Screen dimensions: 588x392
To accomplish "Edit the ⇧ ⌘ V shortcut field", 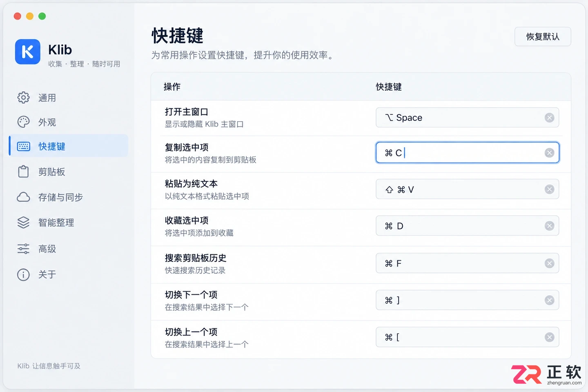I will click(467, 189).
